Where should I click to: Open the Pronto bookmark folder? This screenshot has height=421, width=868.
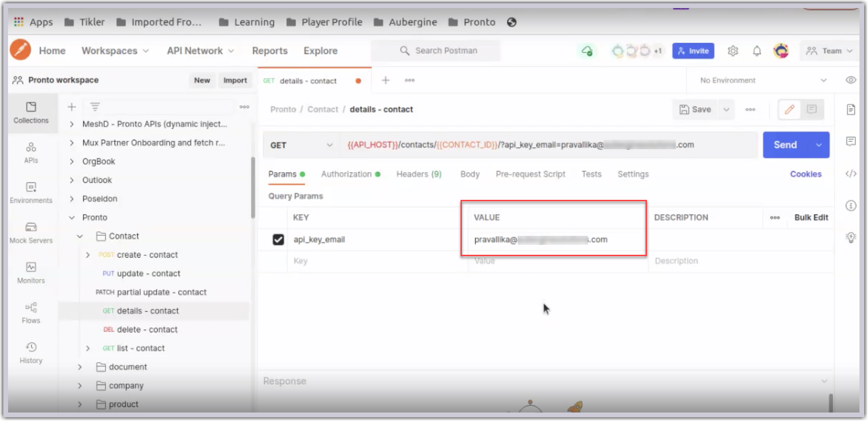tap(472, 22)
